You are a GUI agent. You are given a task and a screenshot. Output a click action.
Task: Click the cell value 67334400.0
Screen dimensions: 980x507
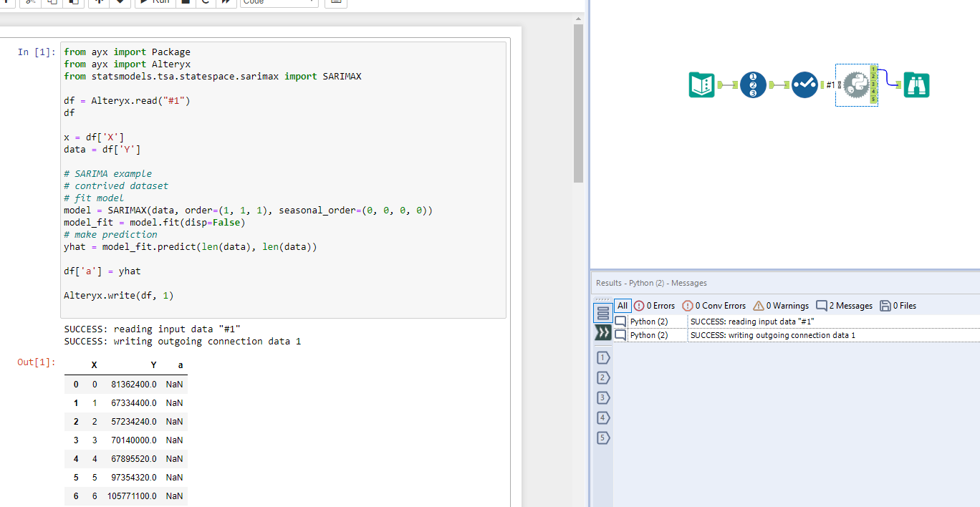coord(134,403)
